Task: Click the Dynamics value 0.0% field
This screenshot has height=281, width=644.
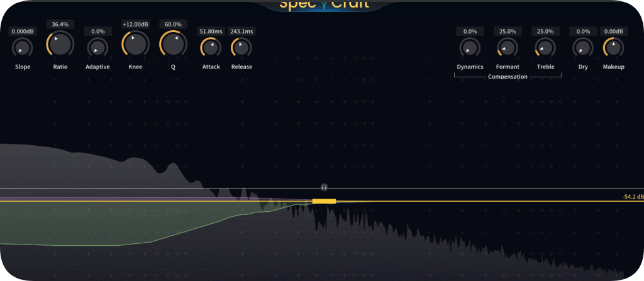Action: (x=470, y=31)
